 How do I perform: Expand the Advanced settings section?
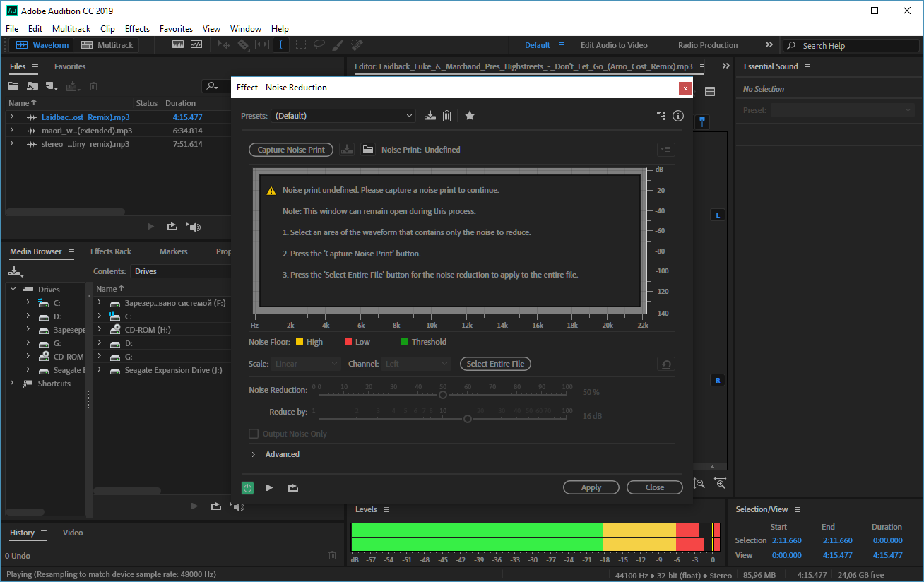[254, 454]
